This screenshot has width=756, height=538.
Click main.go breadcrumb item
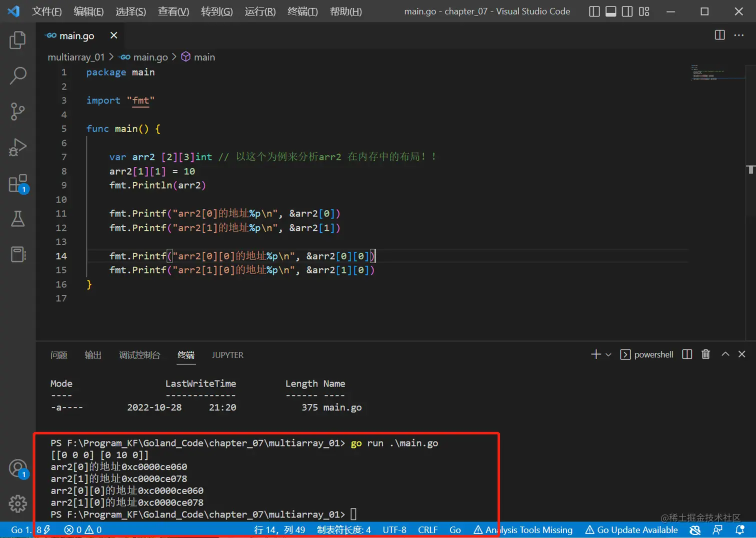144,57
